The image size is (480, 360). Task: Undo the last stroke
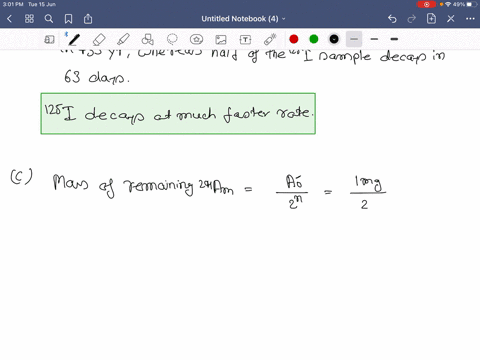point(392,19)
